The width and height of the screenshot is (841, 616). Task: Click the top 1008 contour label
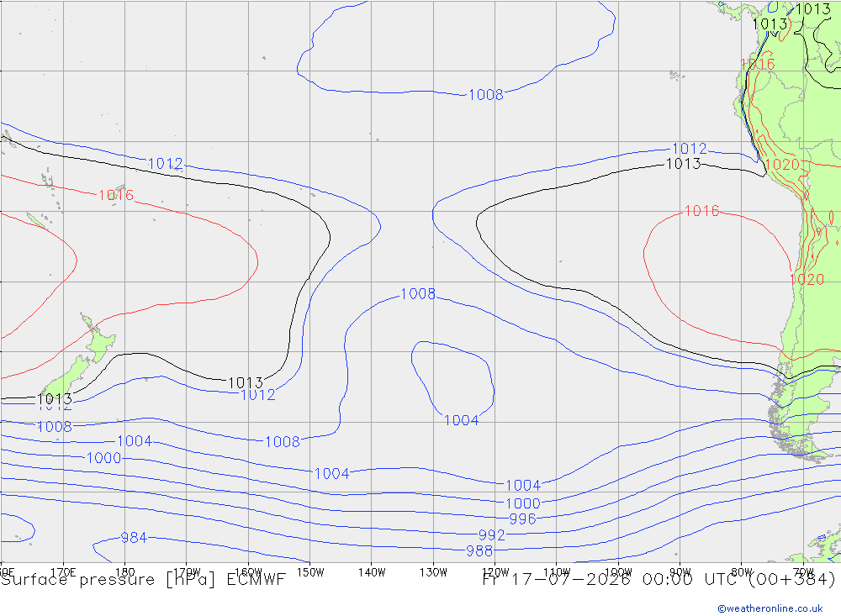pos(486,94)
